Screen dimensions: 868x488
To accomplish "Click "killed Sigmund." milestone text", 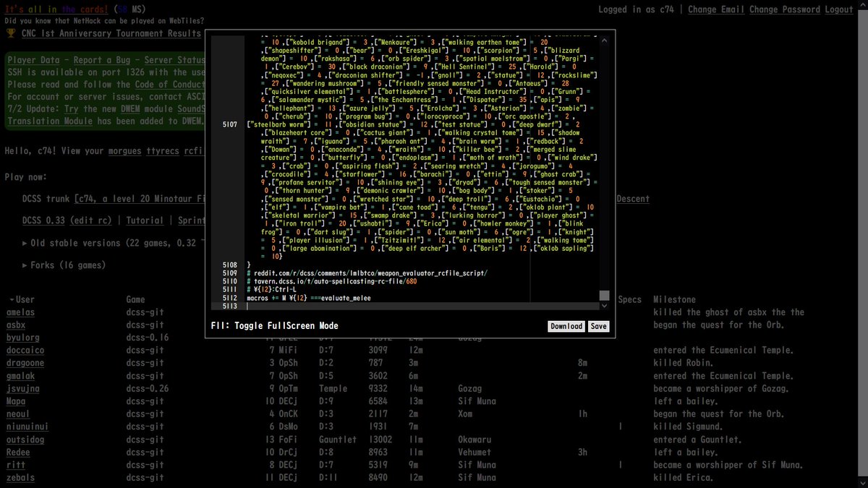I will [x=687, y=427].
